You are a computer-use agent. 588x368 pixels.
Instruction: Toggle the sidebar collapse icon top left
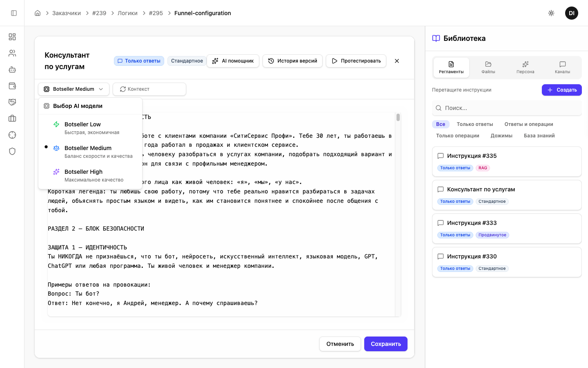[x=13, y=13]
